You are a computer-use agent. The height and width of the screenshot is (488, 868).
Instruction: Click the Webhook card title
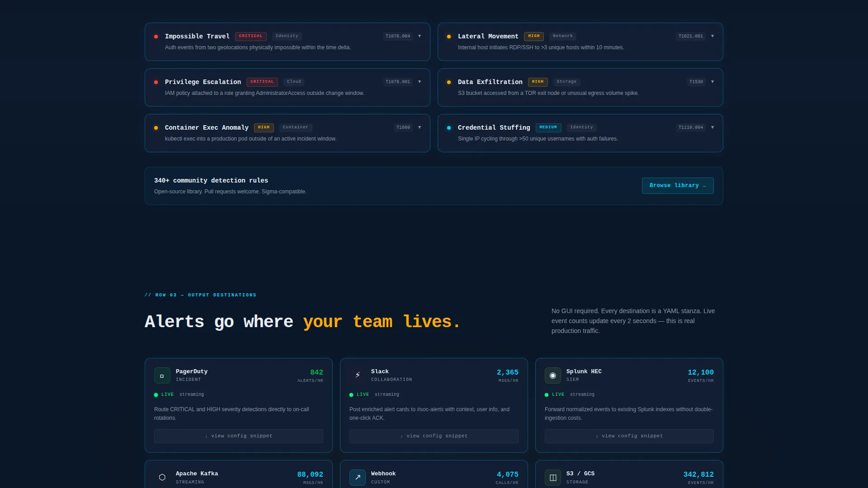pyautogui.click(x=383, y=474)
